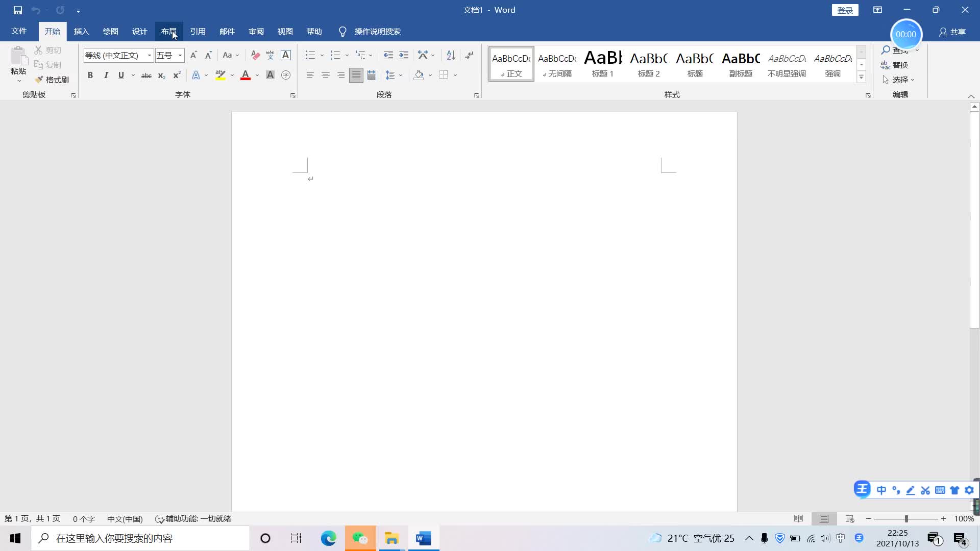Toggle Italic formatting
Viewport: 980px width, 551px height.
pos(106,76)
